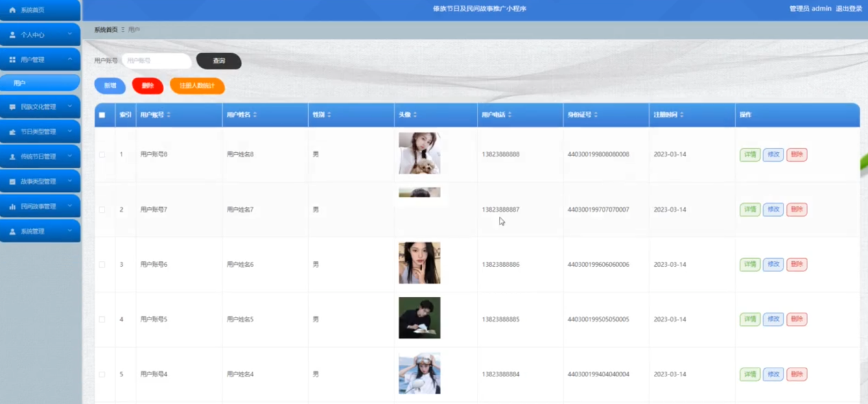
Task: Focus the 用户账号 search input field
Action: coord(156,61)
